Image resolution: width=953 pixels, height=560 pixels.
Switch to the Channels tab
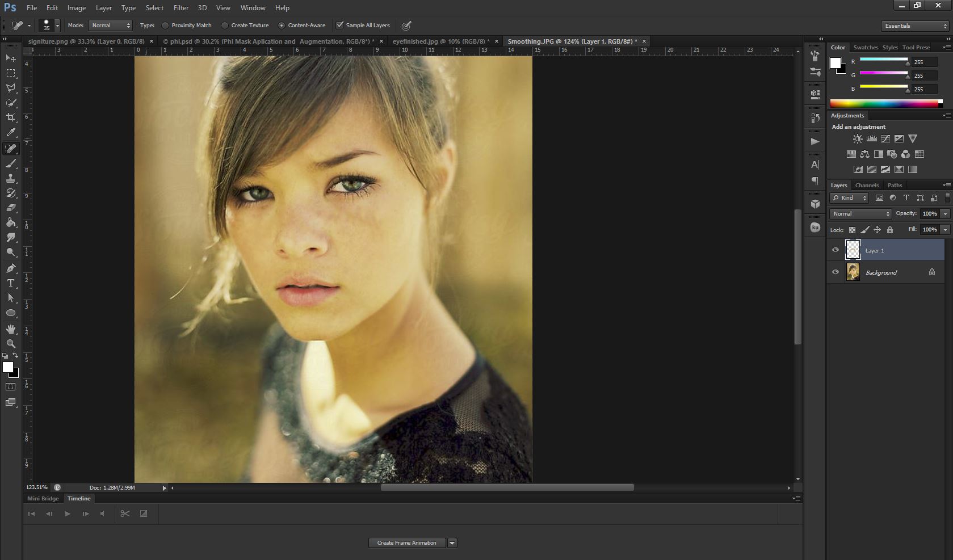click(x=867, y=186)
